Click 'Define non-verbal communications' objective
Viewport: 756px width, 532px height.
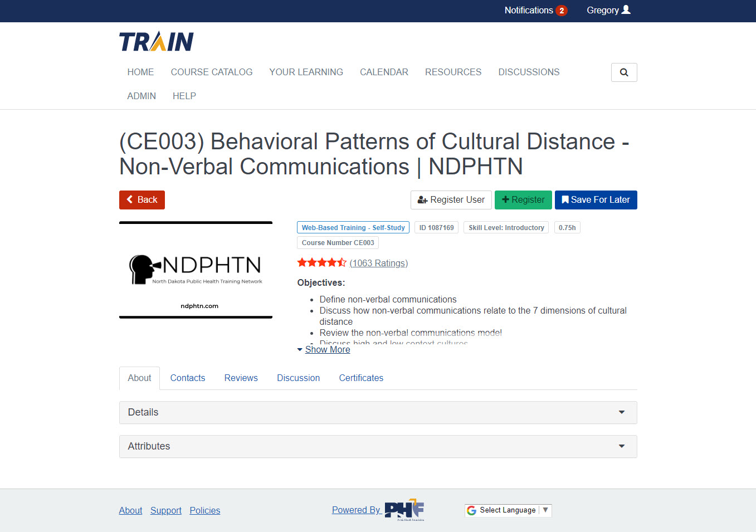coord(388,299)
